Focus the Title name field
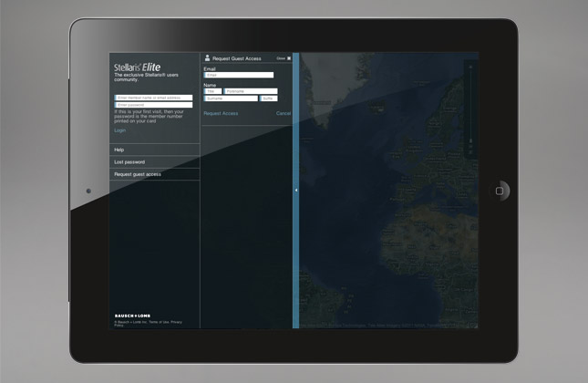 coord(212,91)
